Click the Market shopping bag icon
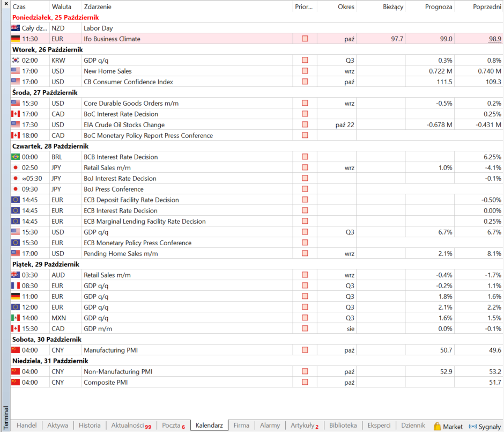504x432 pixels. pyautogui.click(x=437, y=426)
